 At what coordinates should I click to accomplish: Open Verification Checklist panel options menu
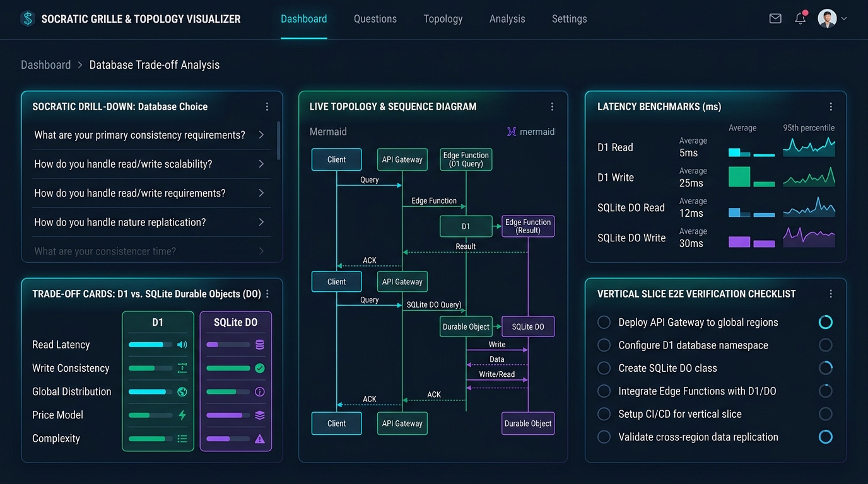point(831,294)
